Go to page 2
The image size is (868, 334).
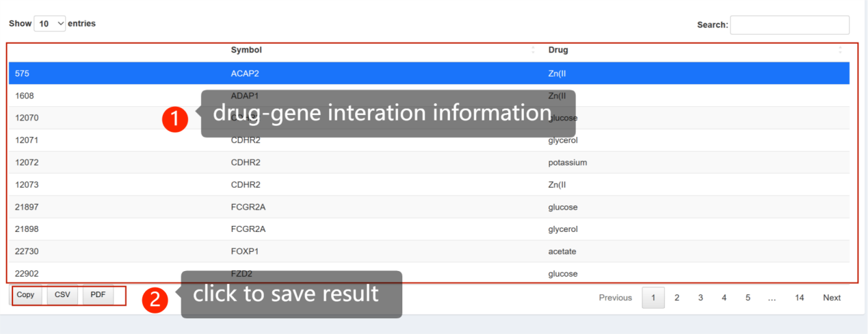[x=676, y=298]
